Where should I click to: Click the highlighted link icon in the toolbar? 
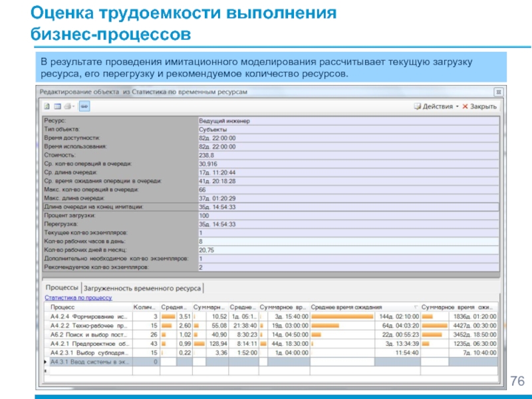click(84, 106)
